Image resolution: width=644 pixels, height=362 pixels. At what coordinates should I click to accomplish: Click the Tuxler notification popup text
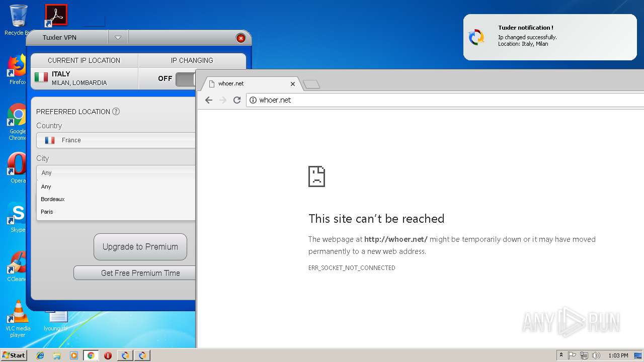point(528,36)
